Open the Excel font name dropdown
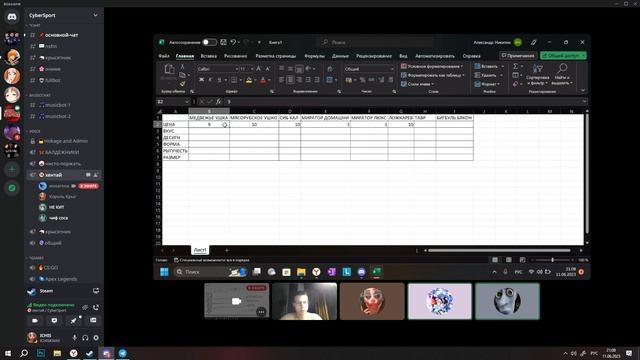640x360 pixels. (236, 69)
